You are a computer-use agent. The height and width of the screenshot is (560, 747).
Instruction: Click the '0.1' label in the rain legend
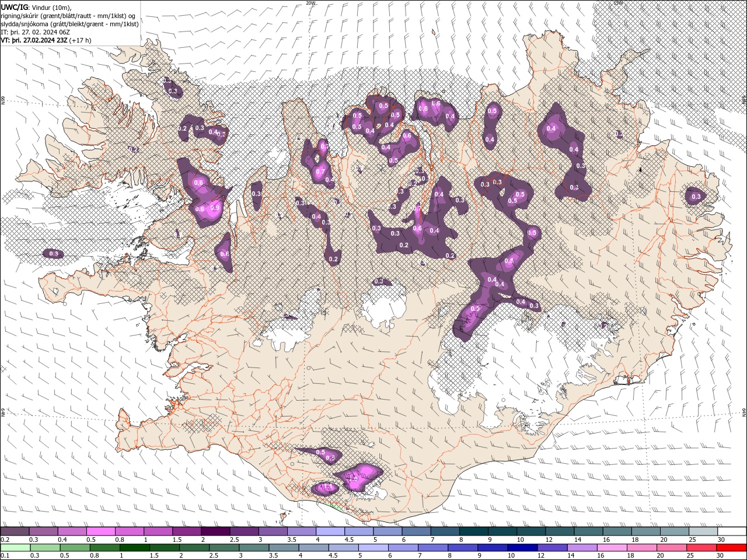5,555
